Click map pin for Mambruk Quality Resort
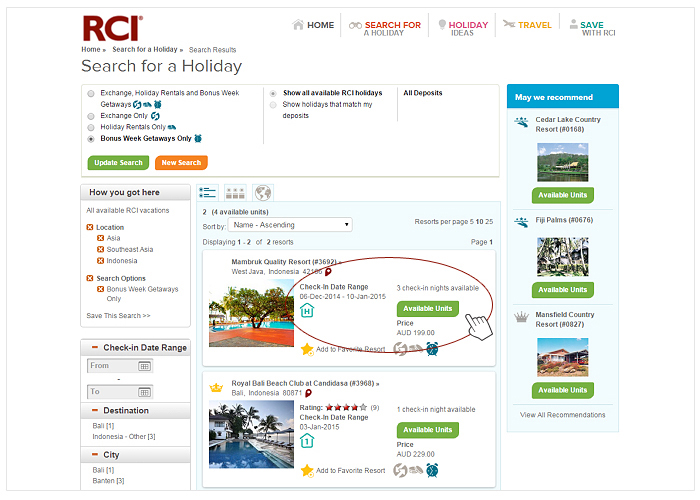Image resolution: width=700 pixels, height=500 pixels. tap(328, 272)
